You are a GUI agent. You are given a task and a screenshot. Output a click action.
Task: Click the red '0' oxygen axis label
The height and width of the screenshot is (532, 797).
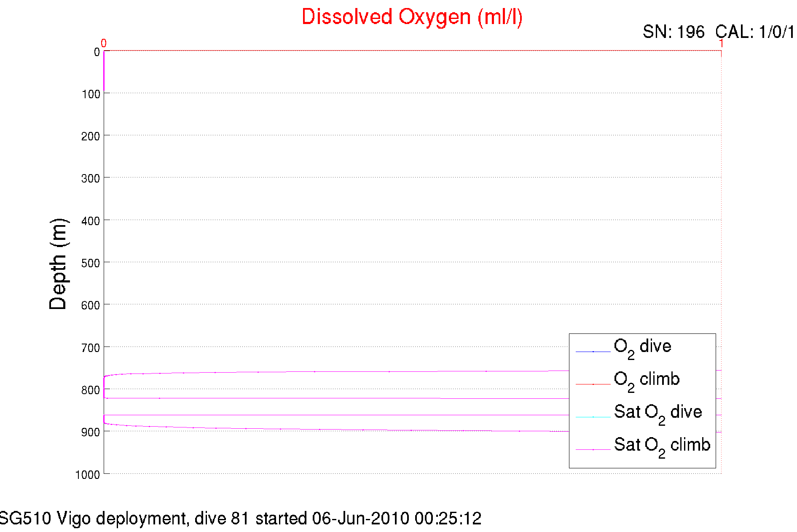pyautogui.click(x=104, y=43)
